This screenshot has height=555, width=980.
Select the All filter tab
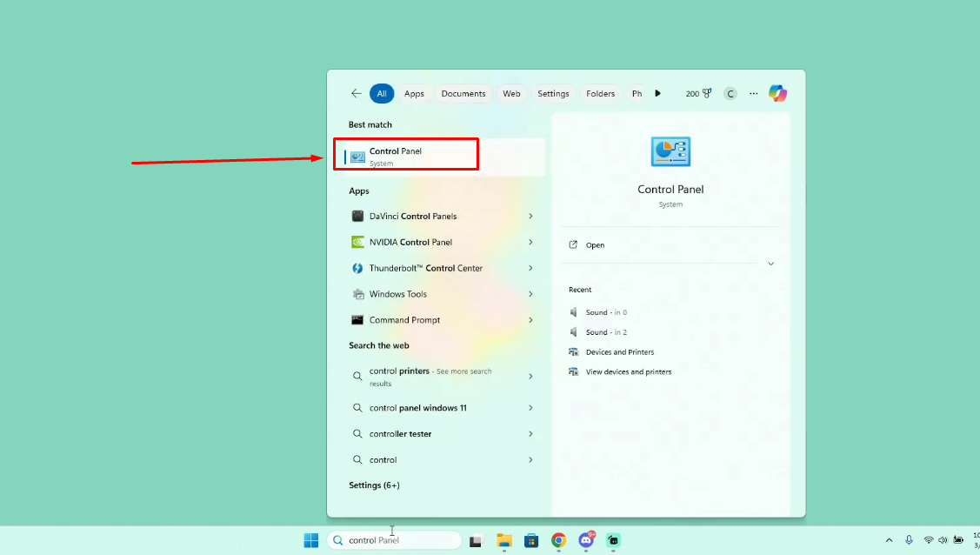pos(381,94)
